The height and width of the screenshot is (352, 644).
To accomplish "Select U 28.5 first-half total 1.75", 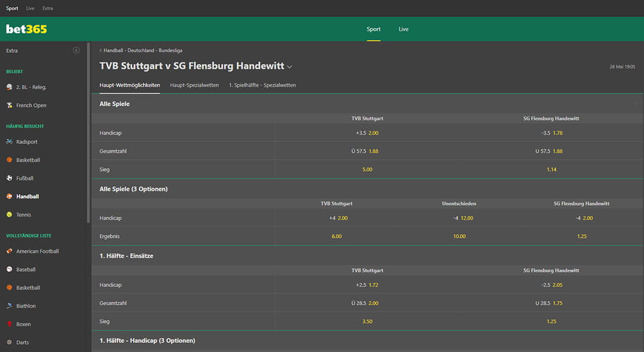I will tap(549, 303).
